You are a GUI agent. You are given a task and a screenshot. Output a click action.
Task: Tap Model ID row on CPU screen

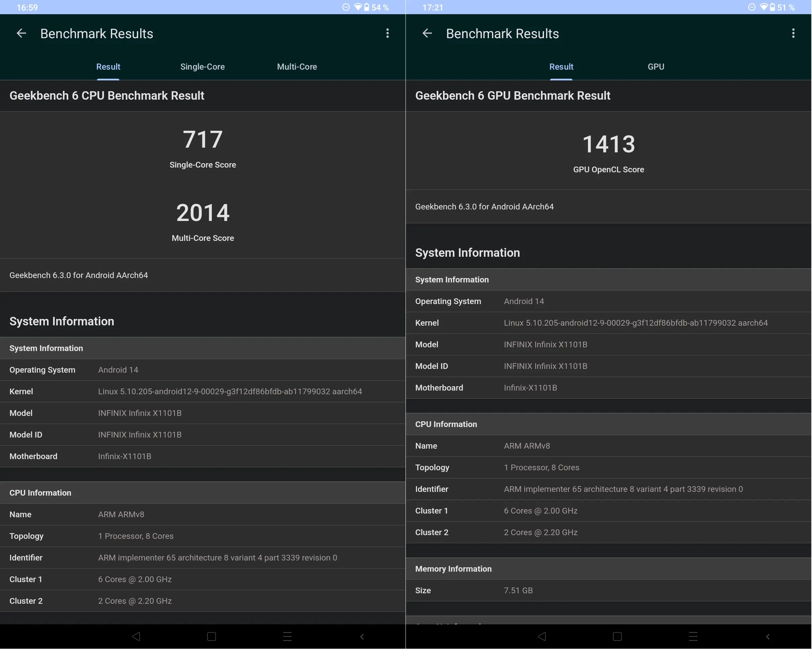[x=203, y=435]
